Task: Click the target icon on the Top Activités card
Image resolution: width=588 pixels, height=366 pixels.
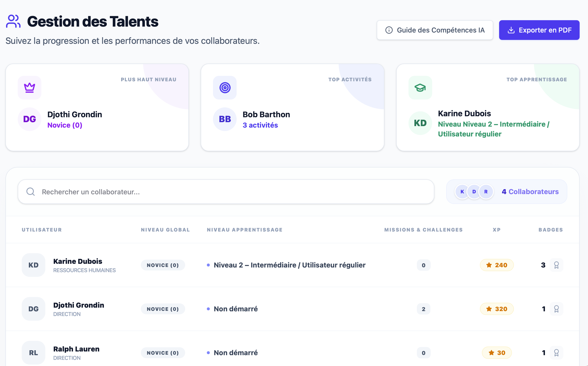Action: pyautogui.click(x=225, y=87)
